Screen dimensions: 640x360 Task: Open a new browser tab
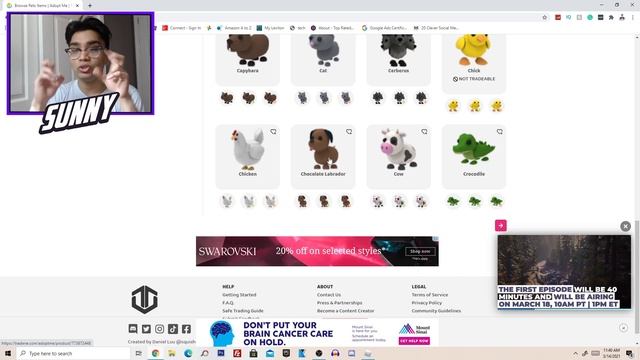click(90, 6)
